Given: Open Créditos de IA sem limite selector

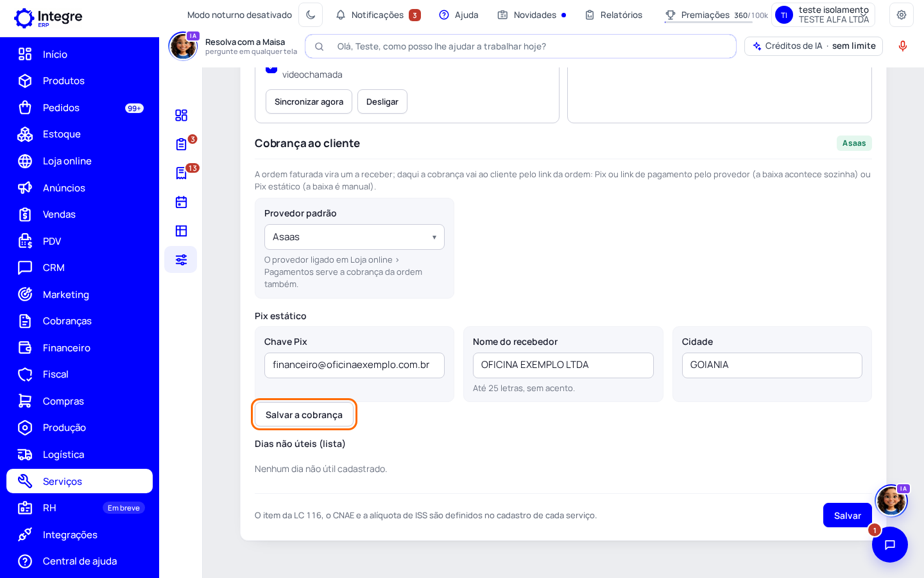Looking at the screenshot, I should tap(814, 46).
